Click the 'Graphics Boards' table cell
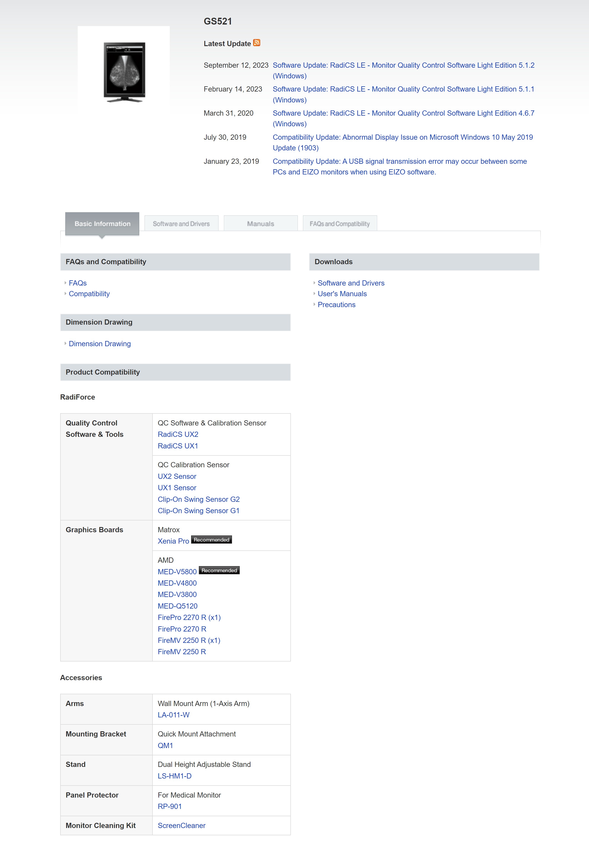The image size is (589, 868). coord(106,591)
